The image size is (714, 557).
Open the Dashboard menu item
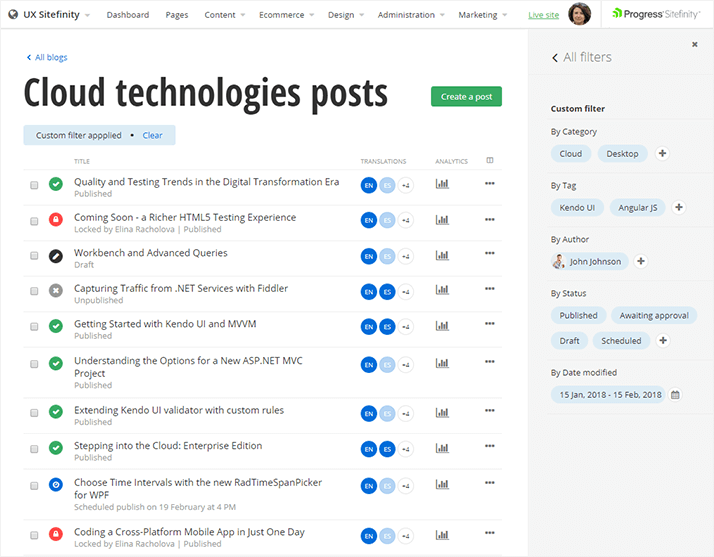point(128,15)
